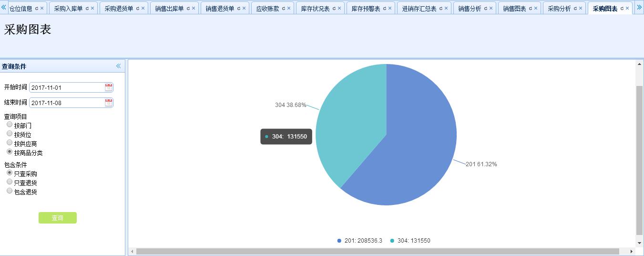Refresh the 采购入库单 tab

coord(87,9)
